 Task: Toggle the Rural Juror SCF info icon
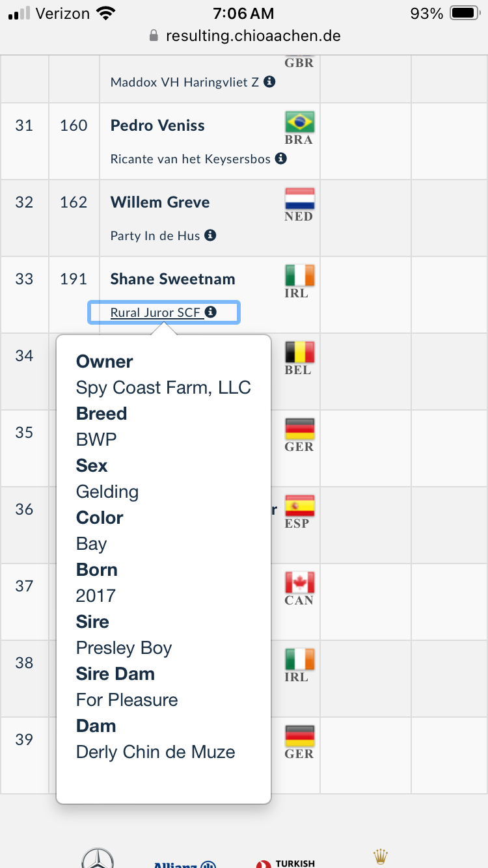point(210,312)
